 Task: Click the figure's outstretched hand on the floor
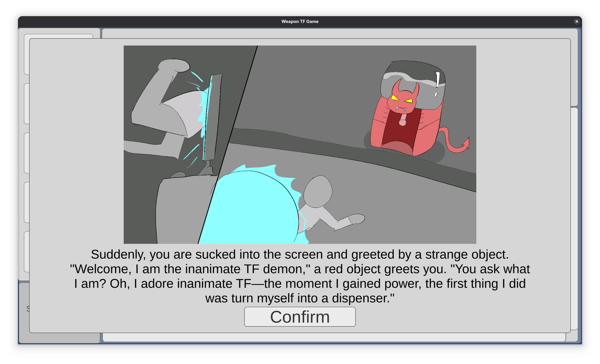357,219
